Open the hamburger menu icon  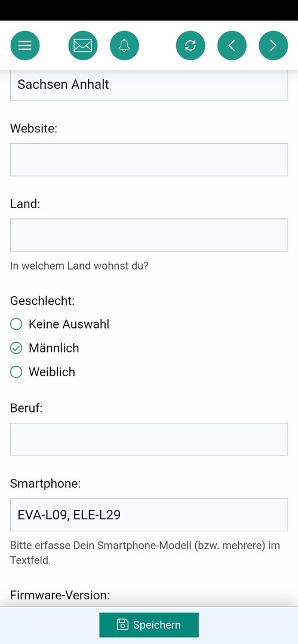[25, 45]
